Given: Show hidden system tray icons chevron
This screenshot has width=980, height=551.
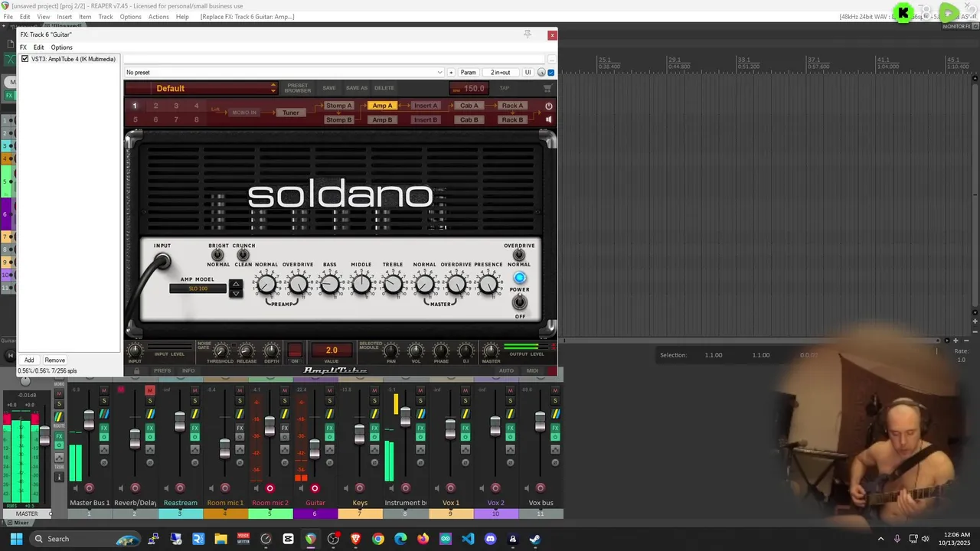Looking at the screenshot, I should pyautogui.click(x=880, y=539).
